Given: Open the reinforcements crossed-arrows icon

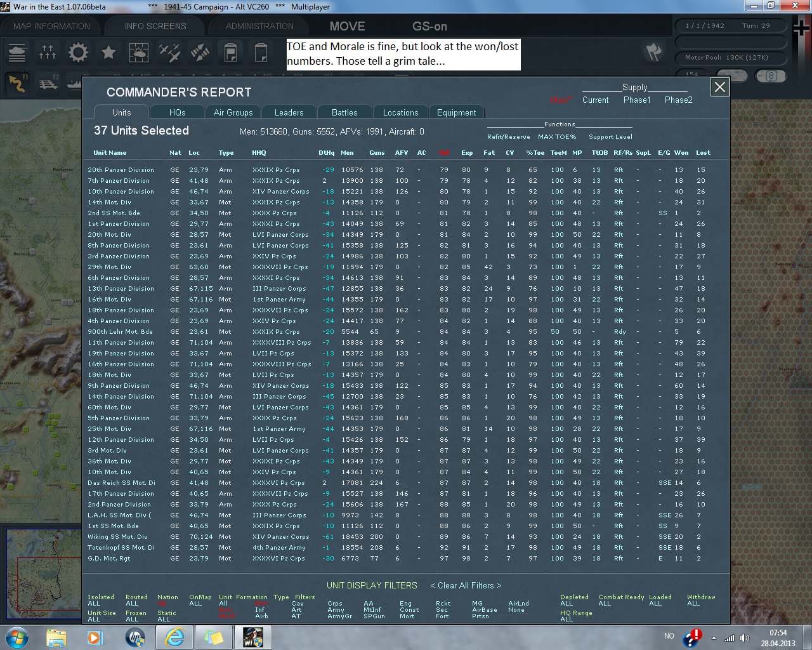Looking at the screenshot, I should 200,52.
